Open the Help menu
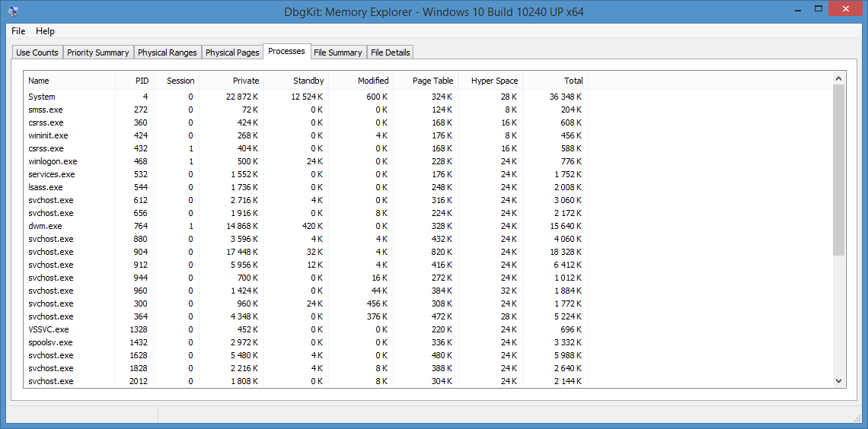868x429 pixels. point(46,31)
